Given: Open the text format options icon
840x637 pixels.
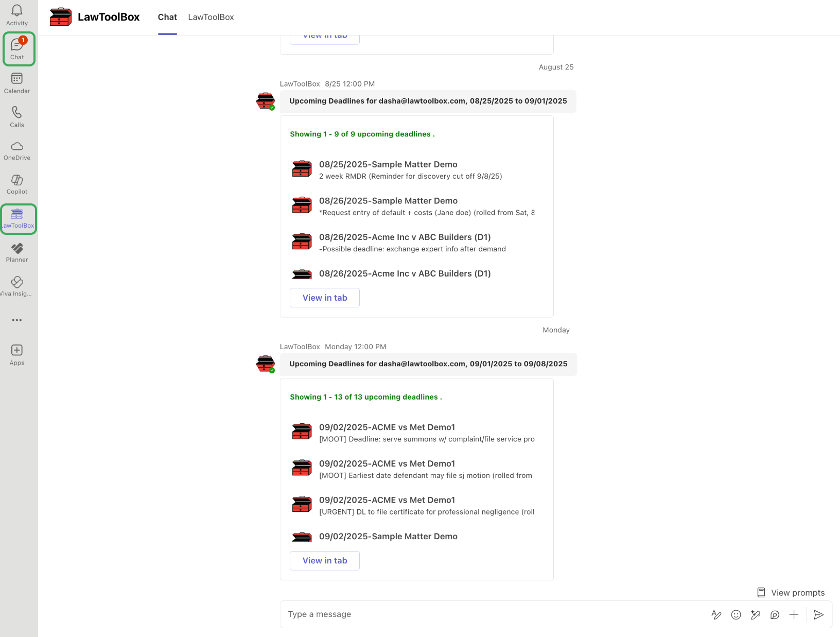Looking at the screenshot, I should (716, 614).
